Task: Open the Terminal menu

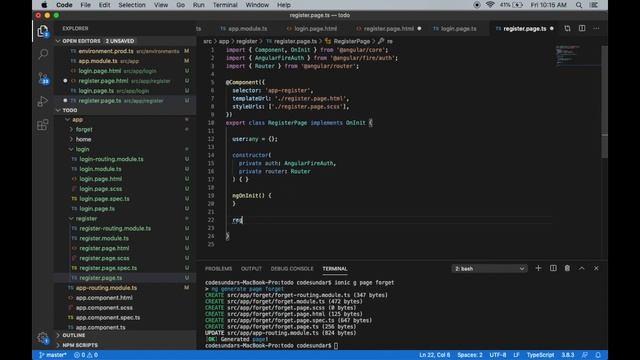Action: 225,5
